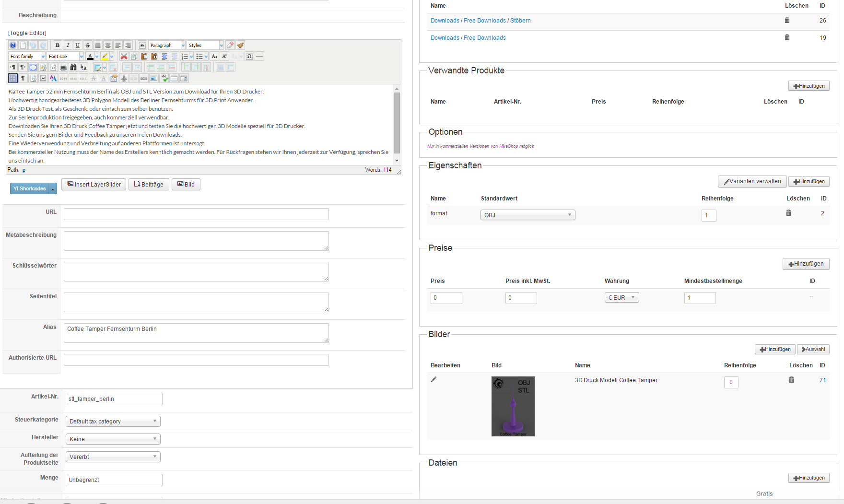Edit the Coffee Tamper image with pencil icon

coord(434,379)
